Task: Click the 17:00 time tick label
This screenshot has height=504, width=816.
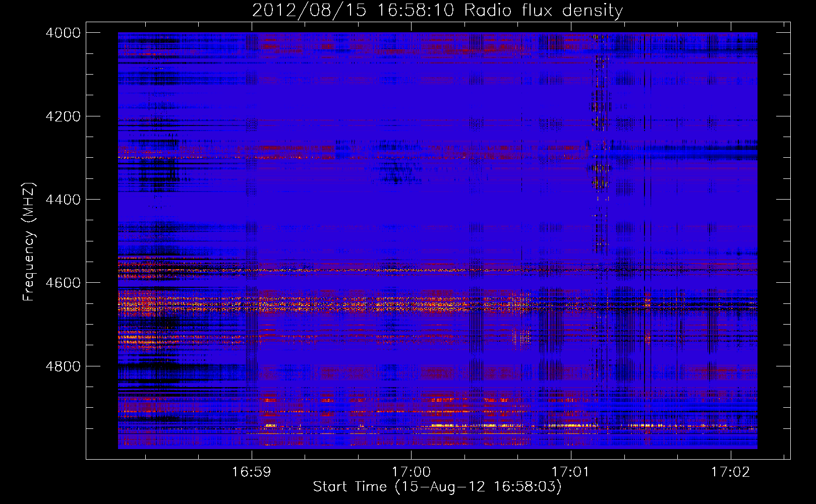Action: [411, 472]
